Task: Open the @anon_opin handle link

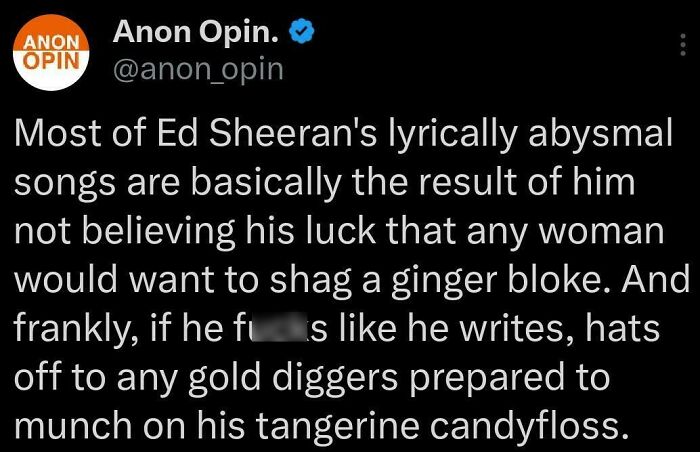Action: (x=198, y=70)
